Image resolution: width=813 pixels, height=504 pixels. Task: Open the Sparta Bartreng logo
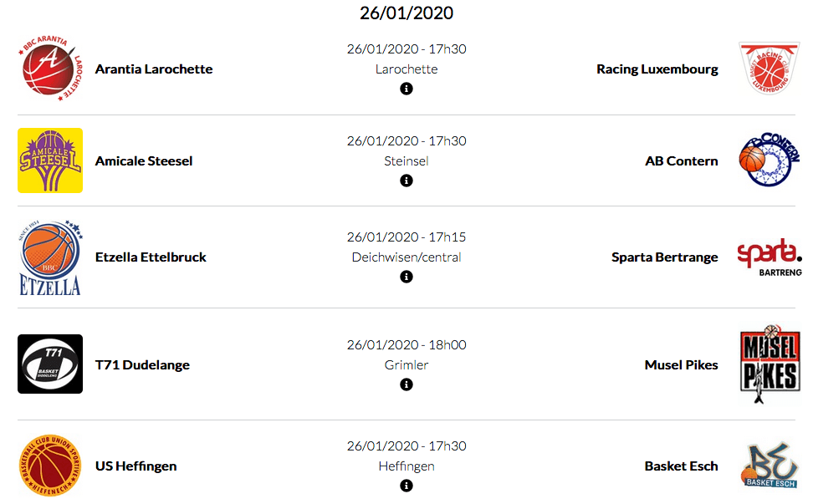[769, 257]
